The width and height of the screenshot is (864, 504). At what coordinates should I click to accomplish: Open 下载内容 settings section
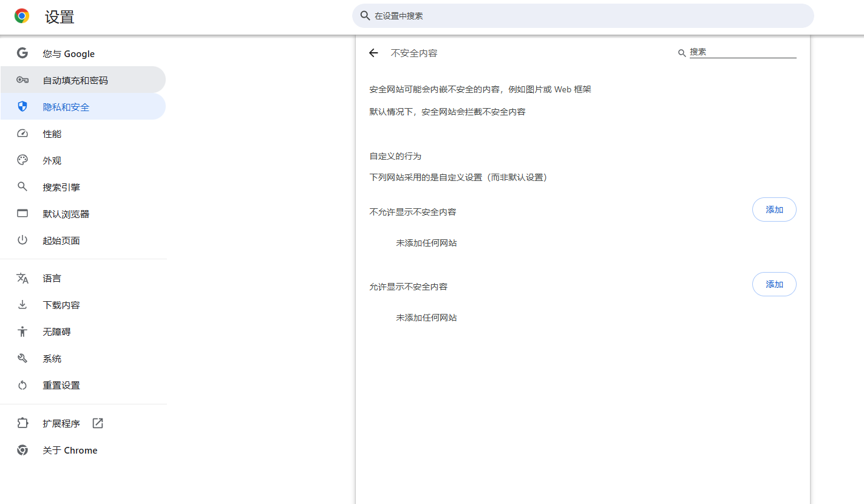click(x=83, y=305)
